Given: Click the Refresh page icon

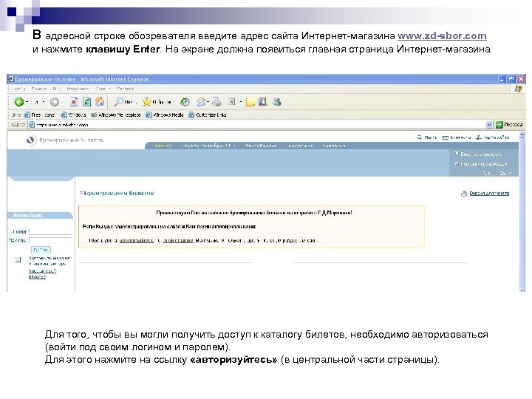Looking at the screenshot, I should [87, 102].
